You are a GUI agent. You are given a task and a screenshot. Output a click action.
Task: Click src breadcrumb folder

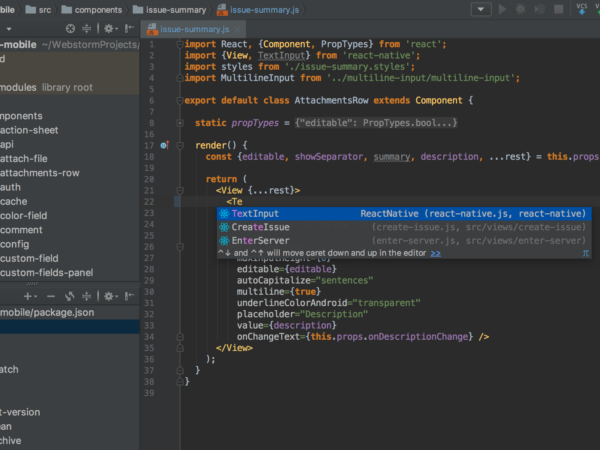(x=38, y=10)
